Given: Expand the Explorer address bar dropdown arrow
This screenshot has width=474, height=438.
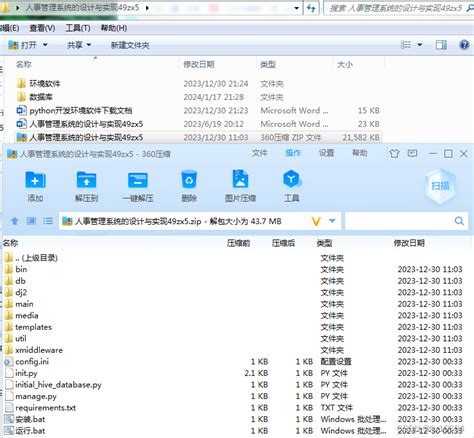Looking at the screenshot, I should 296,8.
